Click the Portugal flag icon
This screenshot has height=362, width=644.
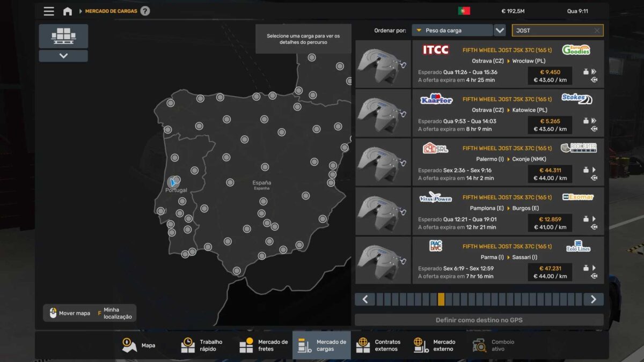(x=464, y=11)
